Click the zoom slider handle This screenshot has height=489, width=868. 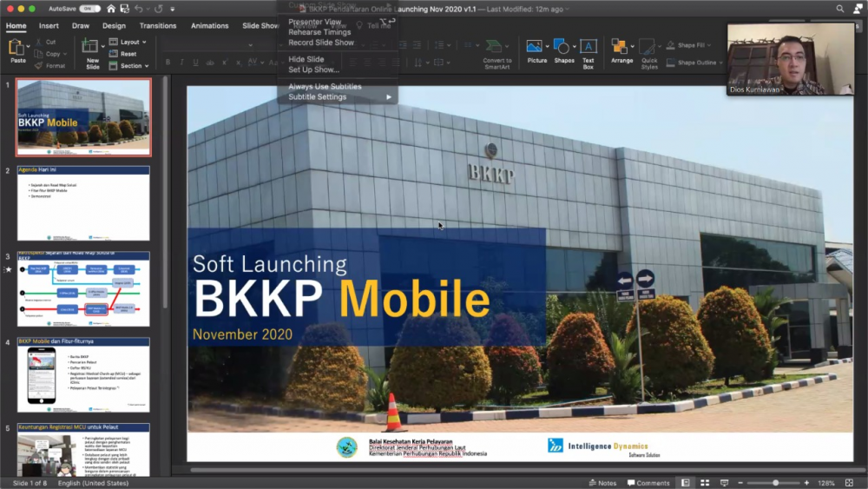[775, 483]
